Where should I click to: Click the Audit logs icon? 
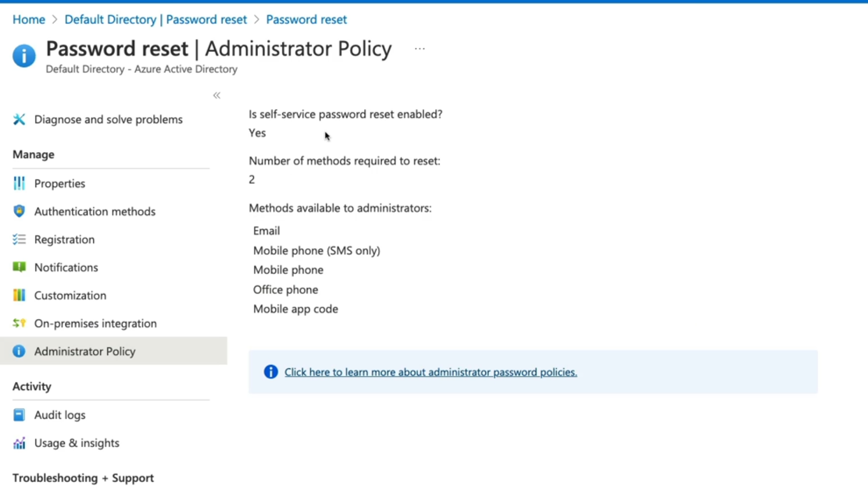(x=19, y=415)
